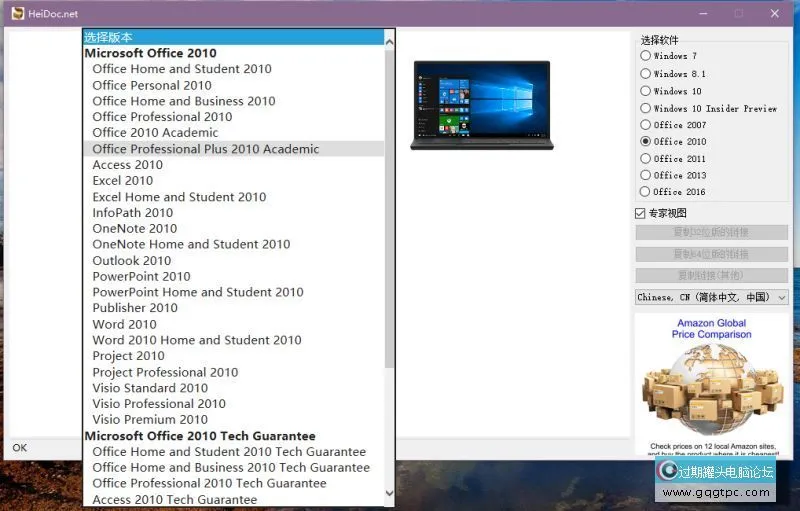This screenshot has width=800, height=511.
Task: Close the HeiDoc.net window
Action: 775,13
